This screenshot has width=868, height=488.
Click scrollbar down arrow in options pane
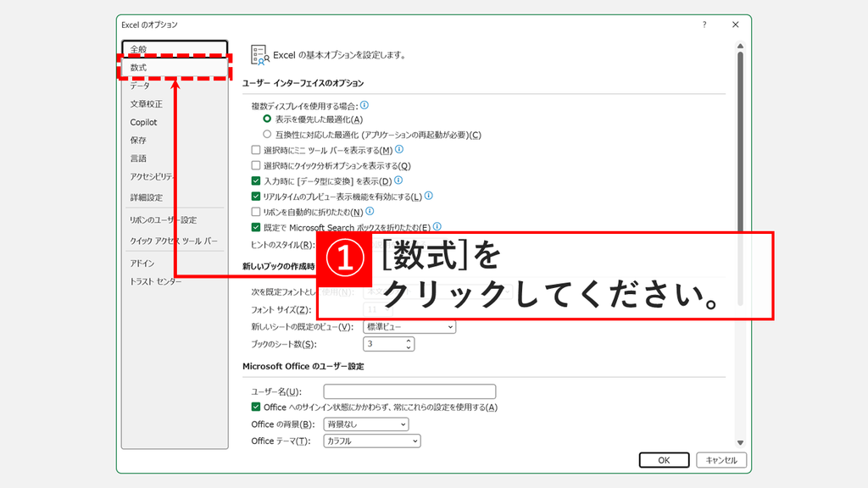(x=740, y=442)
